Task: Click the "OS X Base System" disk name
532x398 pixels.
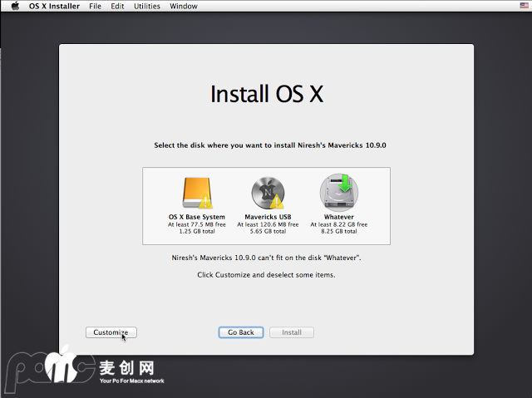Action: (196, 217)
